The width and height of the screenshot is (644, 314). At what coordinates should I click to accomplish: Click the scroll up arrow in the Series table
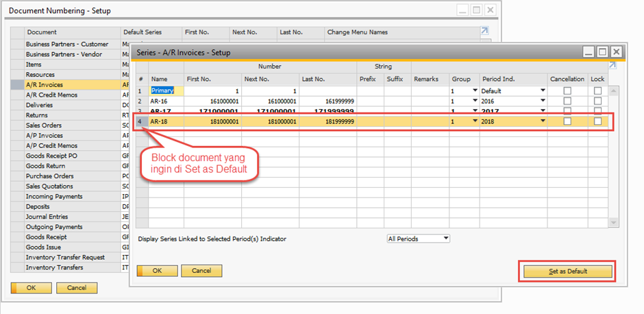[x=614, y=91]
